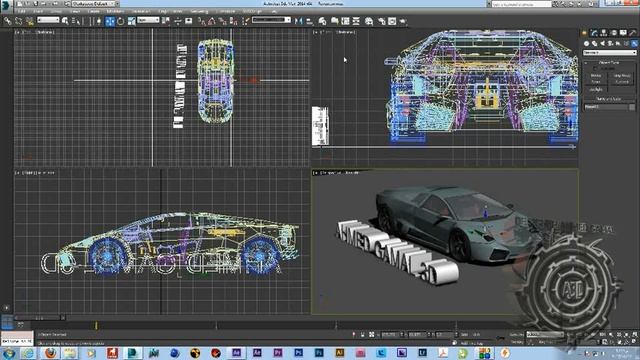This screenshot has height=360, width=640.
Task: Open the Material Editor icon
Action: click(x=369, y=21)
